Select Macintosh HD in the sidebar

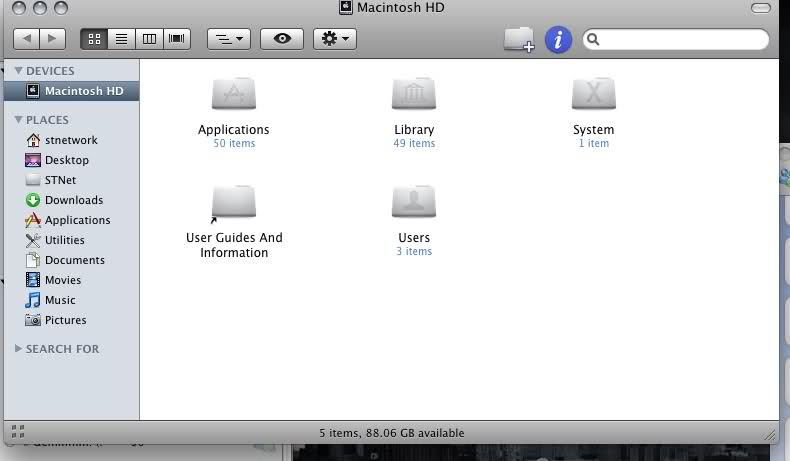[x=72, y=91]
